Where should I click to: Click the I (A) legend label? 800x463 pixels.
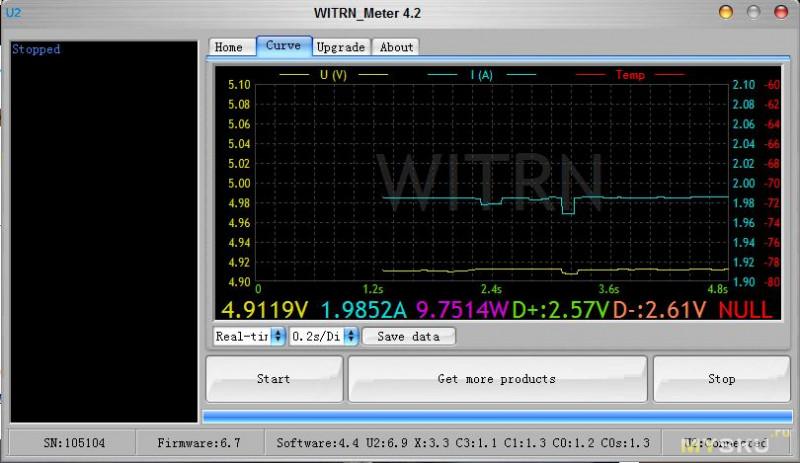coord(482,75)
